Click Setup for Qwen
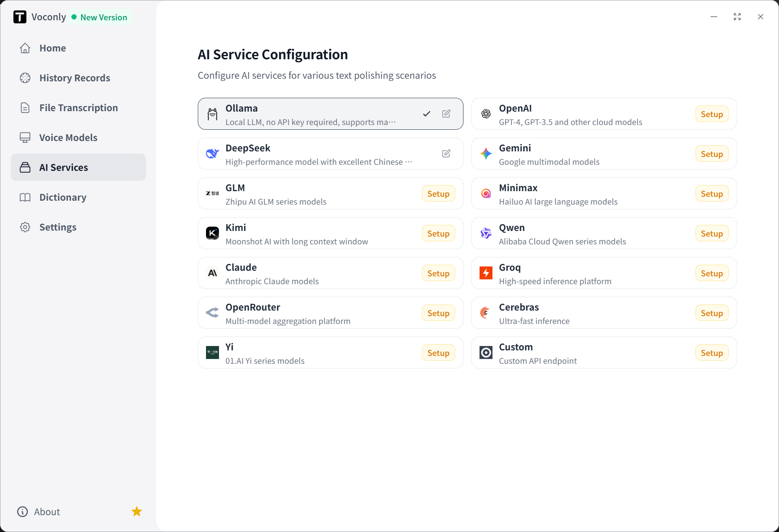Image resolution: width=779 pixels, height=532 pixels. point(712,234)
